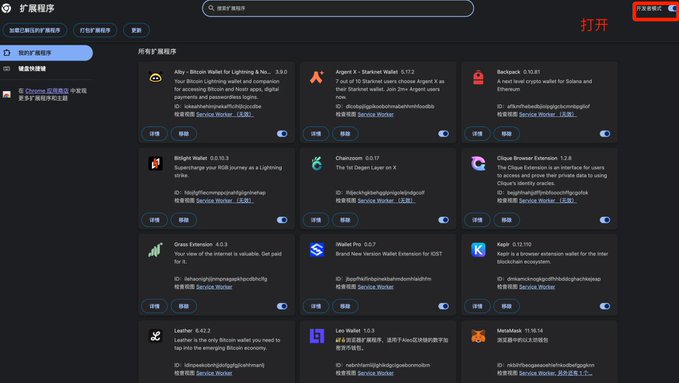Click the Pack extension button
Screen dimensions: 679x383
(x=95, y=30)
